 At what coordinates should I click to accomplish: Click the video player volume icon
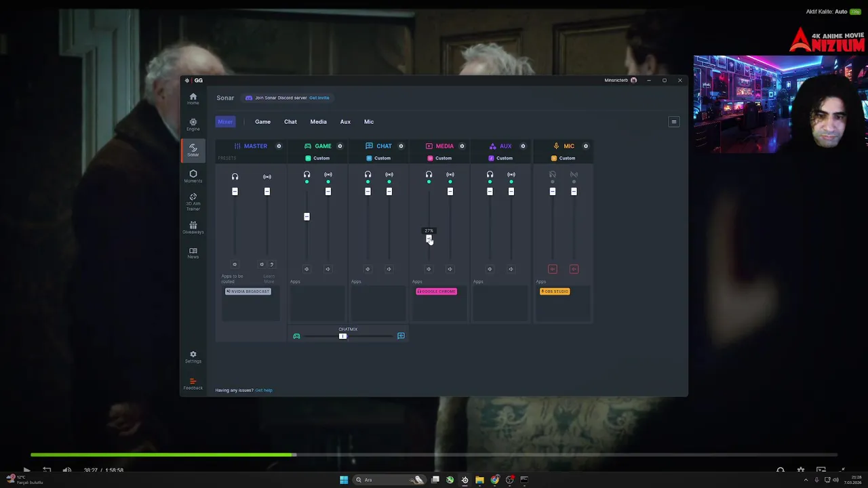pyautogui.click(x=66, y=470)
